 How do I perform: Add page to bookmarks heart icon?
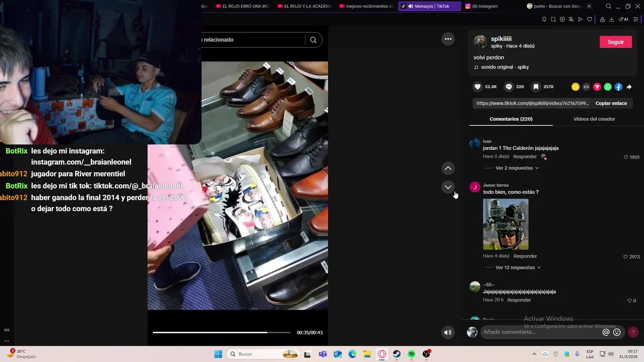[589, 20]
